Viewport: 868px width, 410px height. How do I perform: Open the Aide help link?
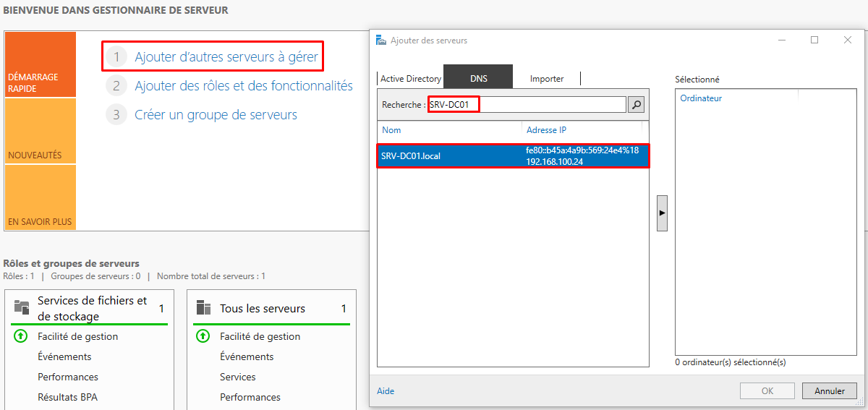pos(386,391)
